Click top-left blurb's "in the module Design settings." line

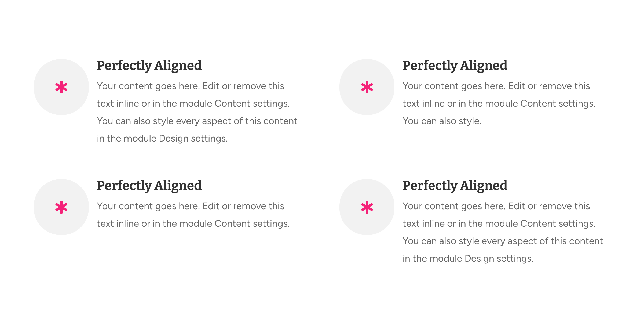coord(162,139)
